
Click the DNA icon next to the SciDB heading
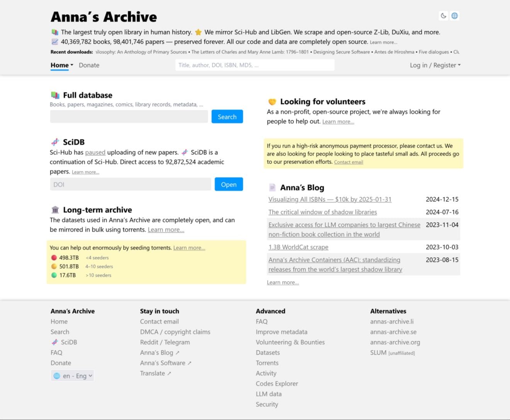click(55, 142)
